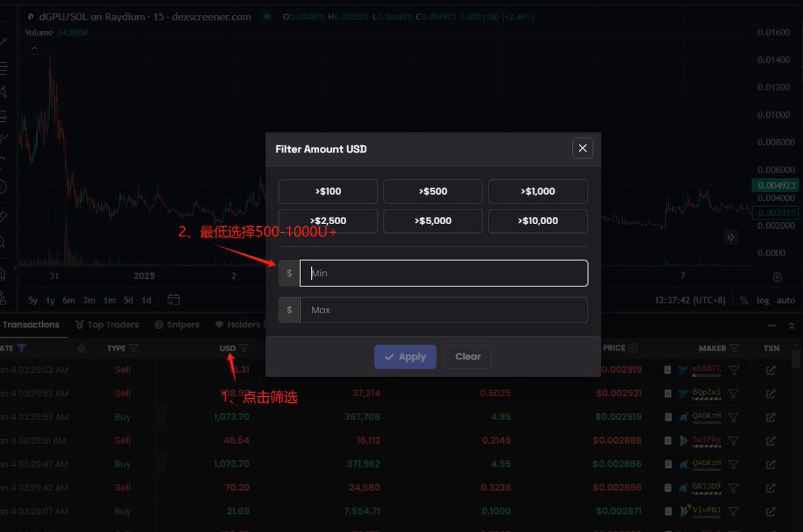This screenshot has width=803, height=532.
Task: Copy address of maker nS887C
Action: [668, 369]
